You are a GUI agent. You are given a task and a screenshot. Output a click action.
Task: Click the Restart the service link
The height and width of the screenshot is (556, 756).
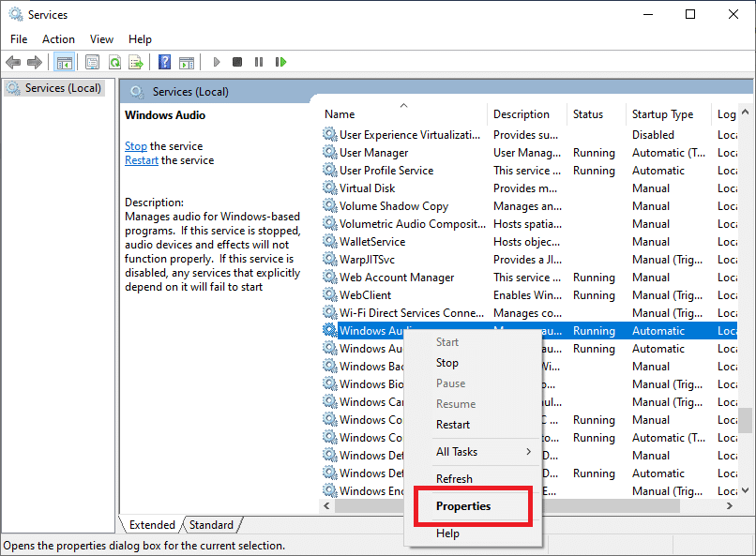pyautogui.click(x=141, y=159)
